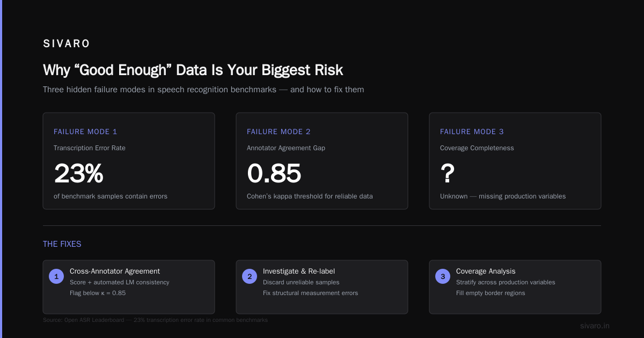Click 'Fill empty border regions' text
644x338 pixels.
pyautogui.click(x=491, y=293)
